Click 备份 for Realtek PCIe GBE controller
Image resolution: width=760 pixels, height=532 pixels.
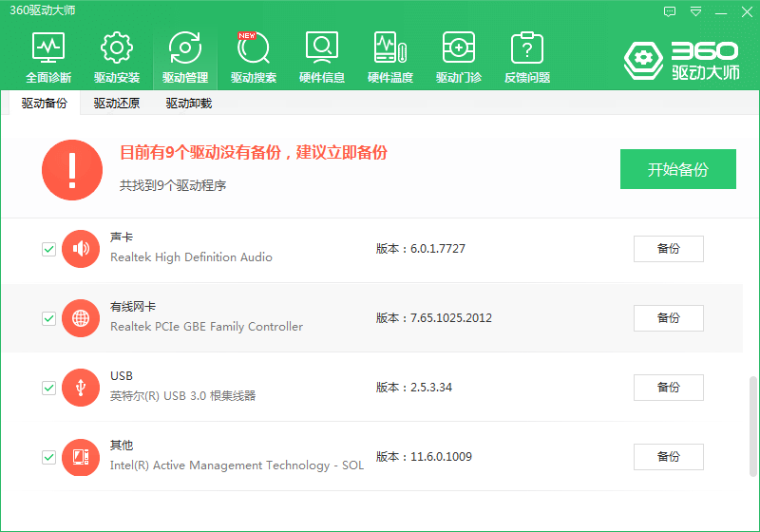(668, 318)
